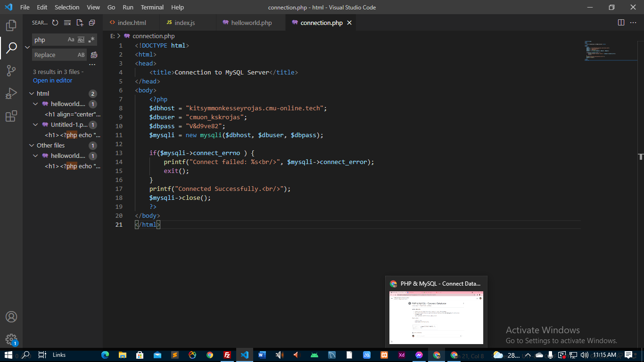Split the editor to the right

pyautogui.click(x=621, y=23)
